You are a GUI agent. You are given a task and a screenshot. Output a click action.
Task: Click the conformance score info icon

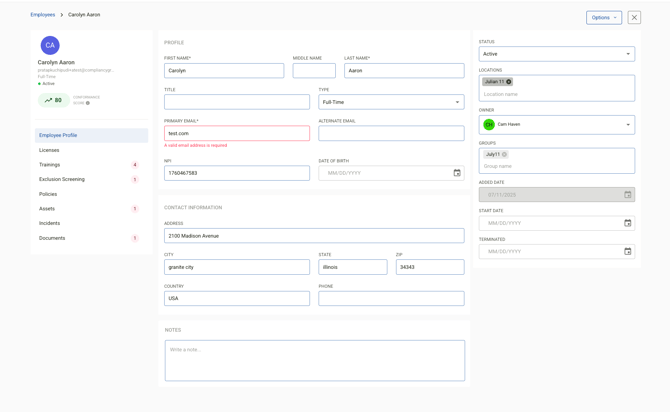(x=88, y=103)
